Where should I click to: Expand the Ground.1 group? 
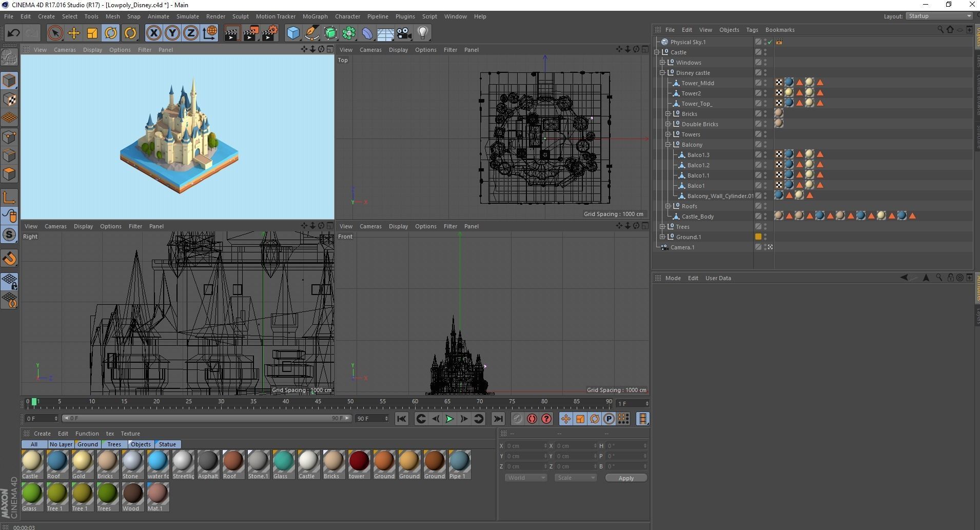click(662, 237)
